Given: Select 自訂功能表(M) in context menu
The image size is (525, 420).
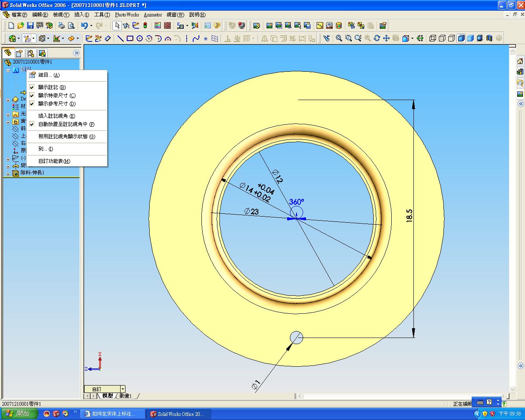Looking at the screenshot, I should pyautogui.click(x=67, y=161).
